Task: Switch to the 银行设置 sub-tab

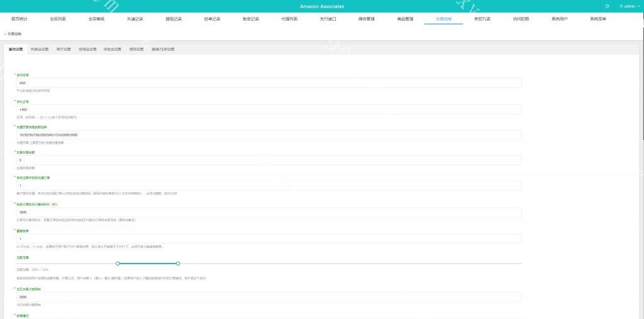Action: coord(64,49)
